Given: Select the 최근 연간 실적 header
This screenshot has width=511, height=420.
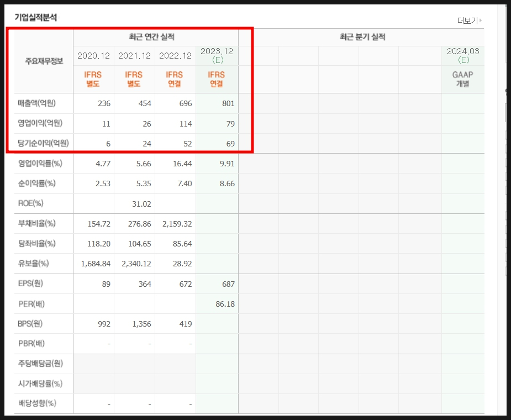Looking at the screenshot, I should coord(151,37).
